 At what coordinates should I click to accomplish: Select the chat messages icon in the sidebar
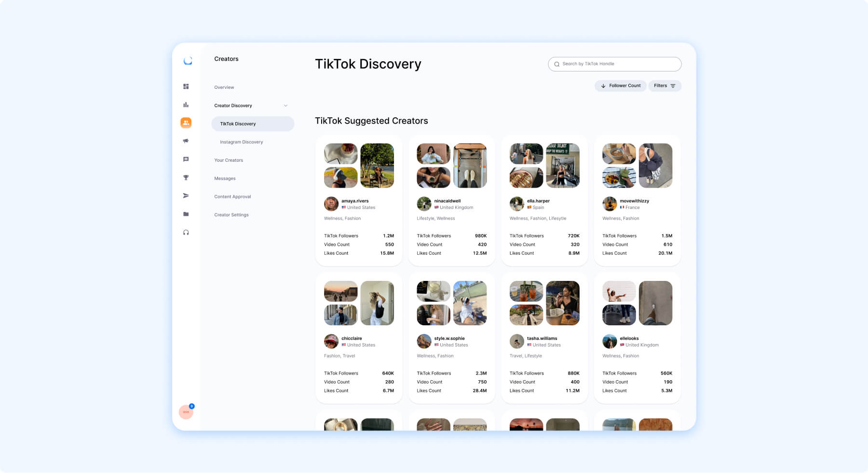[x=186, y=159]
